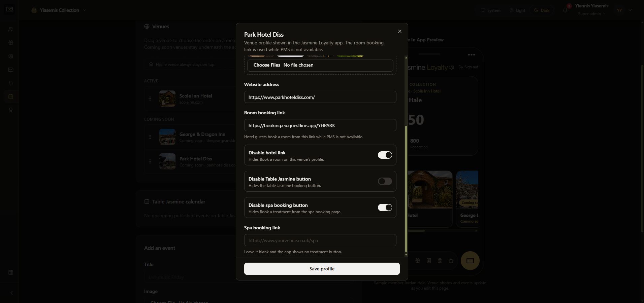Viewport: 644px width, 303px height.
Task: Click the ribbon icon in the preview navigation bar
Action: (440, 261)
